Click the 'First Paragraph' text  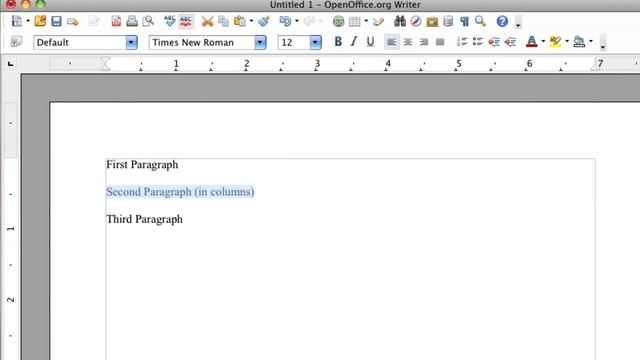click(142, 164)
